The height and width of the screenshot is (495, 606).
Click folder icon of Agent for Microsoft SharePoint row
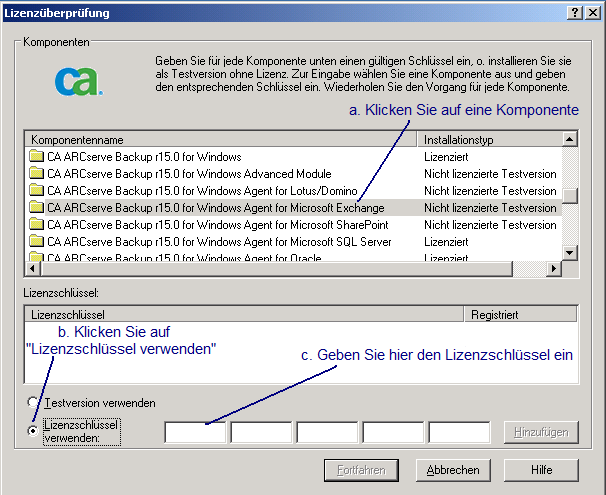pos(36,225)
